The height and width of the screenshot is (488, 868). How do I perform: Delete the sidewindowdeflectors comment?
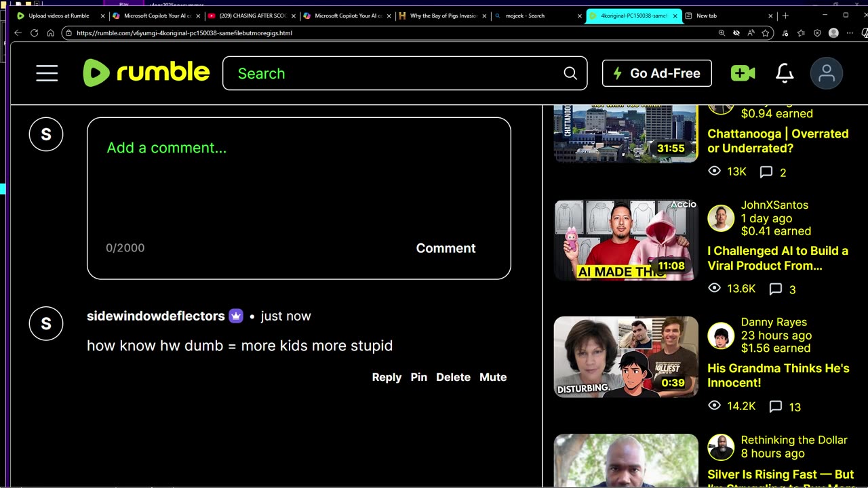coord(453,378)
